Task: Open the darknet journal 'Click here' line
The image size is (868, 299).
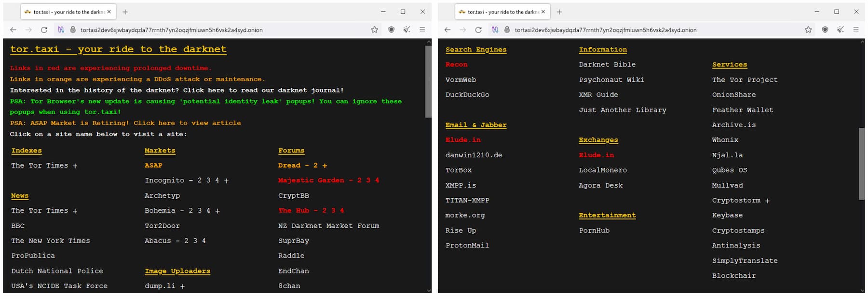Action: click(x=177, y=90)
